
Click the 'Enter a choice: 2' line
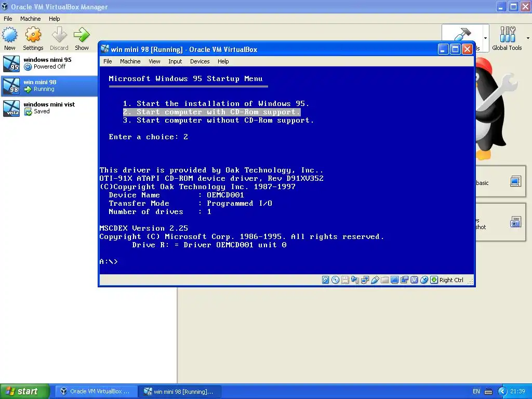(x=148, y=137)
